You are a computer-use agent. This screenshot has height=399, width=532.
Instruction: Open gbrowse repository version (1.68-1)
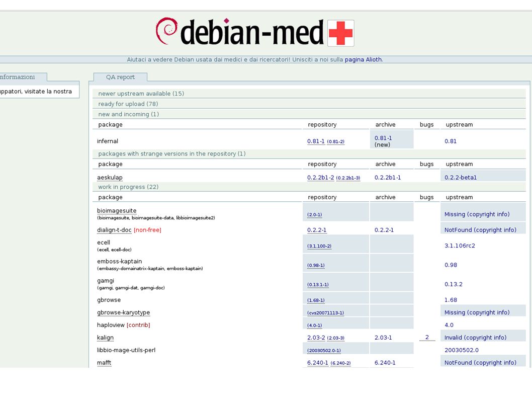point(316,300)
